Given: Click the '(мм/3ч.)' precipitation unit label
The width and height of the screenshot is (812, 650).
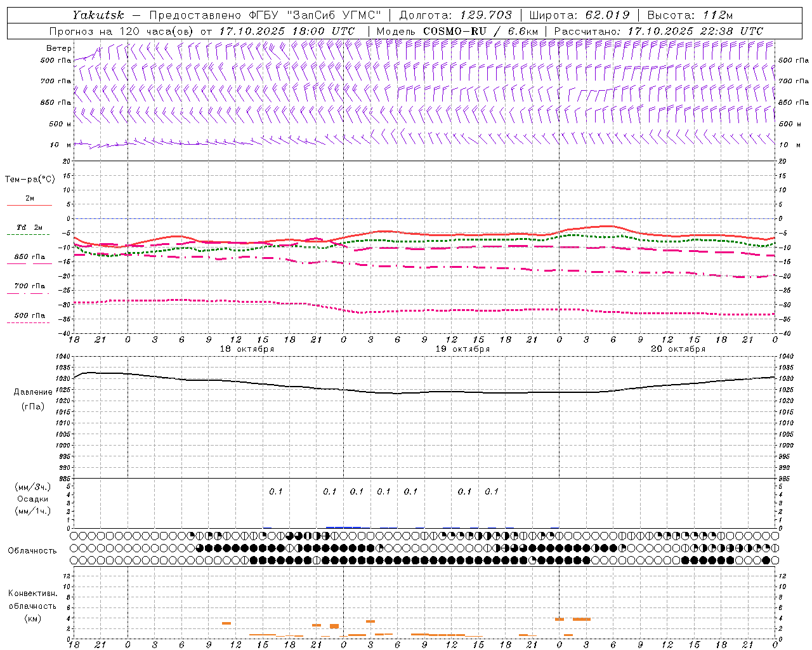Looking at the screenshot, I should point(33,487).
